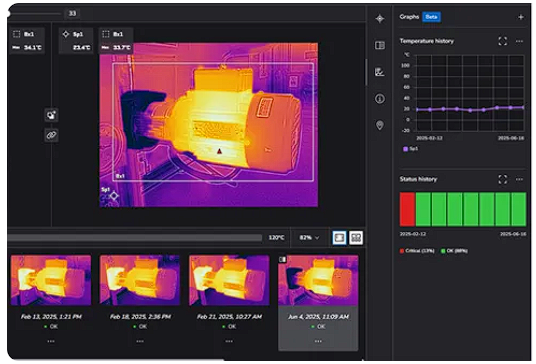
Task: Click the last green bar in Status history
Action: [x=519, y=209]
